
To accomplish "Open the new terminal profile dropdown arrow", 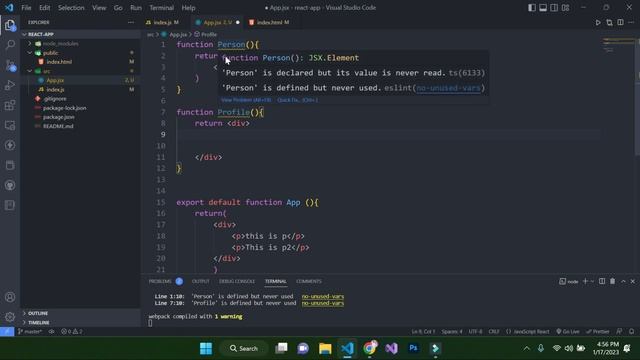I will (x=592, y=281).
